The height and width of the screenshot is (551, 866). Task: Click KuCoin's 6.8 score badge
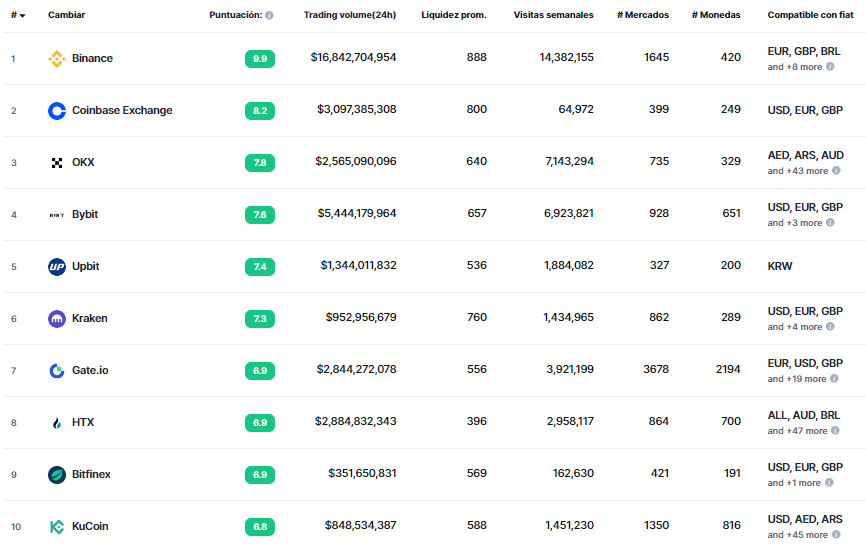point(260,527)
